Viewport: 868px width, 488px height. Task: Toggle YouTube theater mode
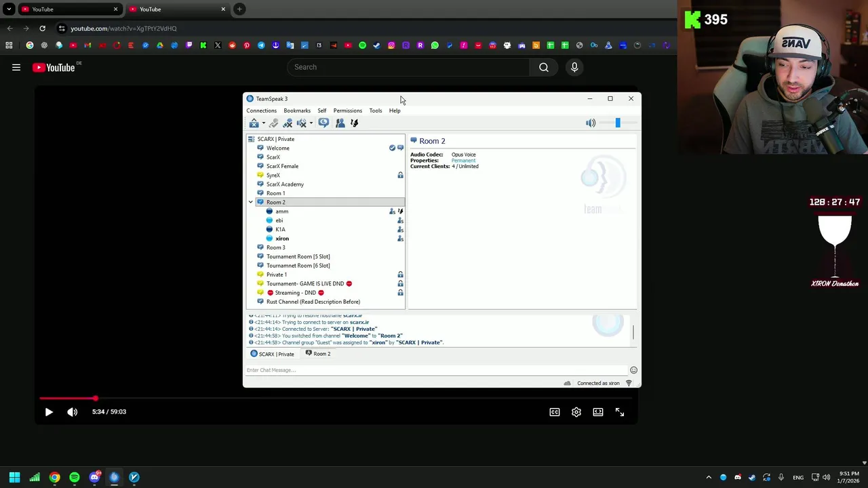598,412
